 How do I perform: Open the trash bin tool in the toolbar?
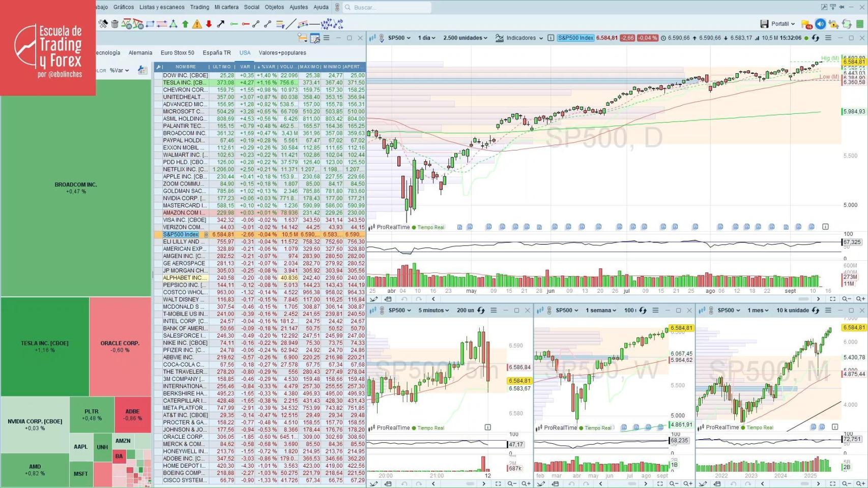click(x=115, y=24)
